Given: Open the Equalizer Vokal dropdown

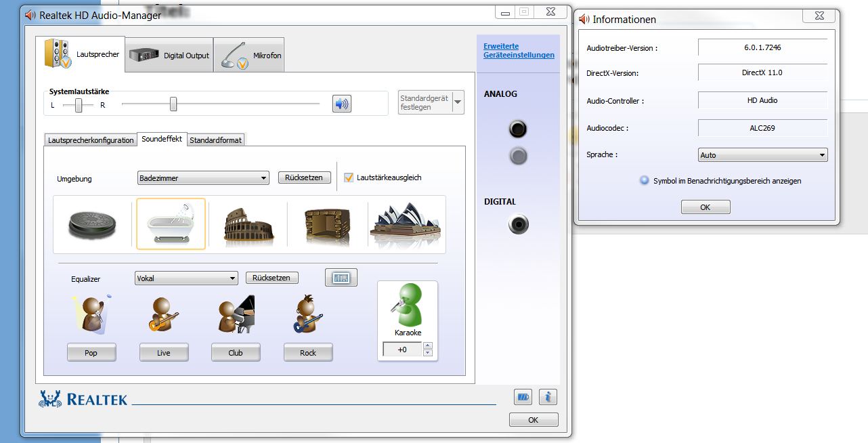Looking at the screenshot, I should (186, 278).
